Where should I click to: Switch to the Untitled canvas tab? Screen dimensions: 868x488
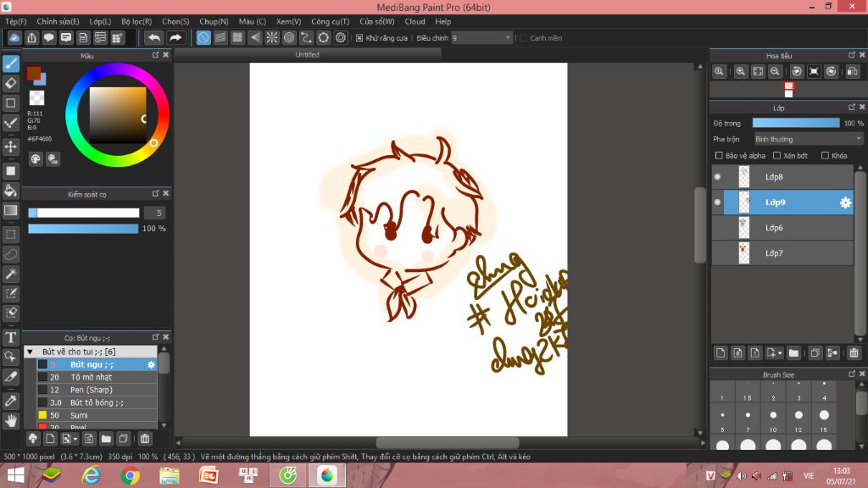[307, 55]
